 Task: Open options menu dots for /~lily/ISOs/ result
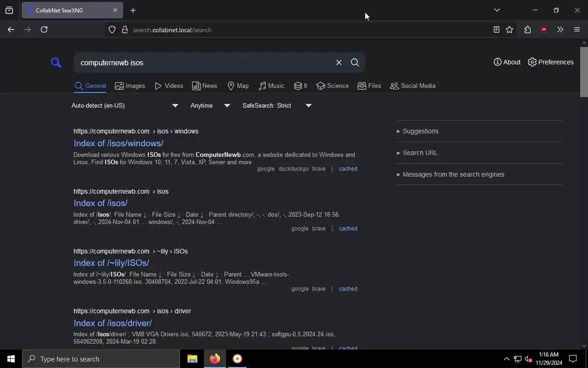tap(332, 289)
